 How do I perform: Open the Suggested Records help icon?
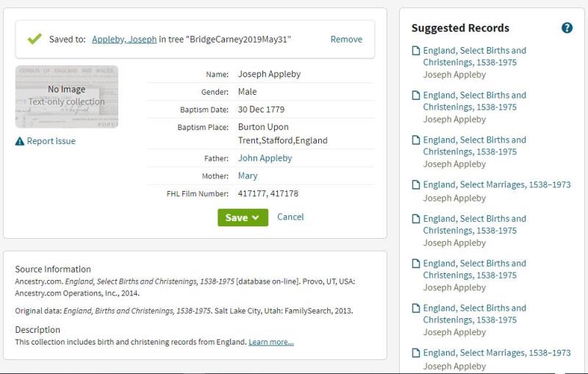click(567, 28)
